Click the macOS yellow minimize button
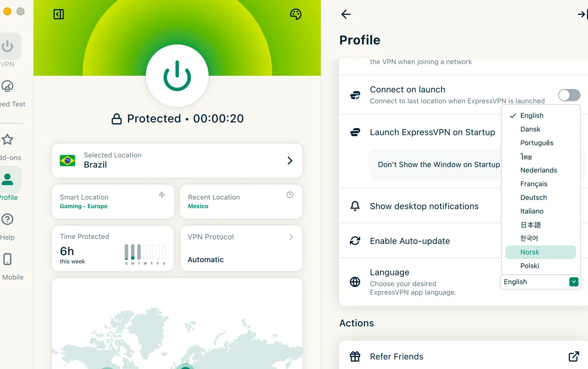Image resolution: width=588 pixels, height=369 pixels. [x=7, y=11]
